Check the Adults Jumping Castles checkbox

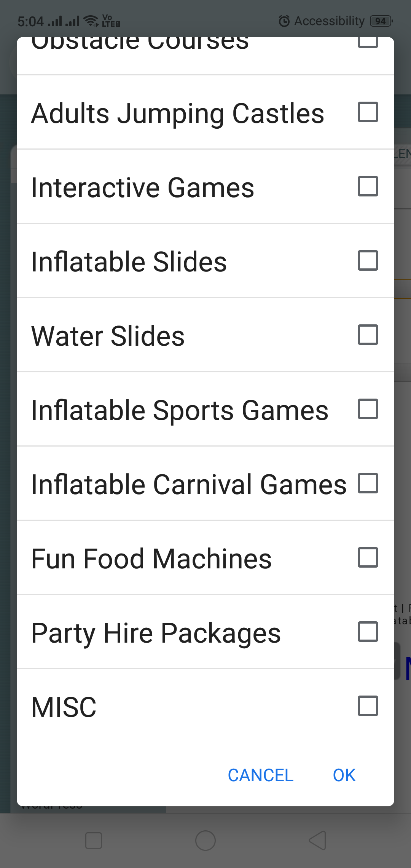coord(368,112)
